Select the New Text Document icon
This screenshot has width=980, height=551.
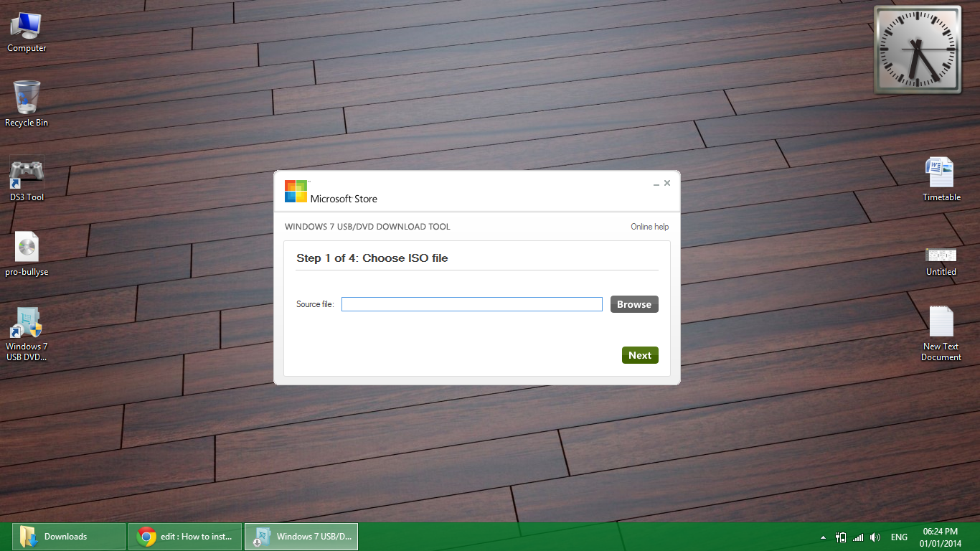pos(941,334)
